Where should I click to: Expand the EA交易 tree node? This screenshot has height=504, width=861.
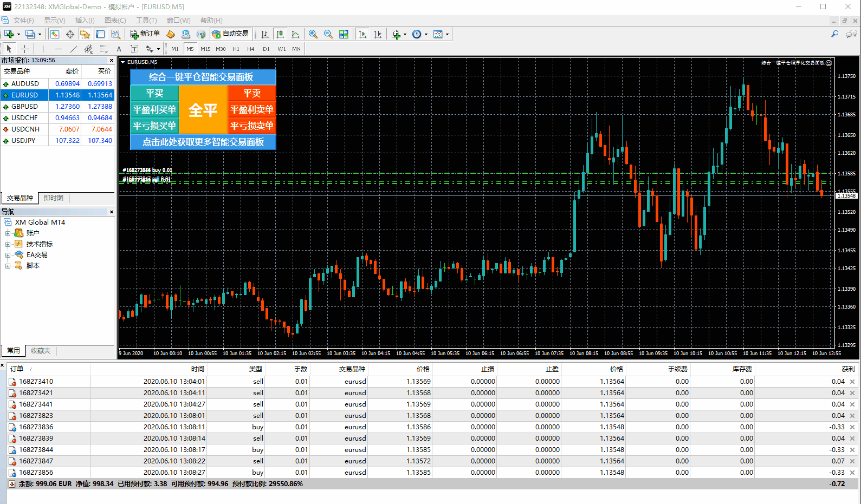coord(8,255)
